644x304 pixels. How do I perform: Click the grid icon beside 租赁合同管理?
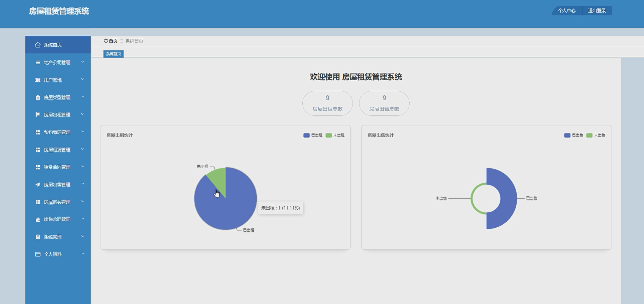38,167
